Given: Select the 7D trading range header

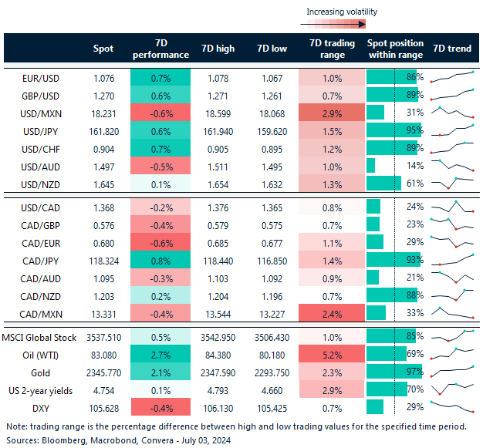Looking at the screenshot, I should point(331,49).
